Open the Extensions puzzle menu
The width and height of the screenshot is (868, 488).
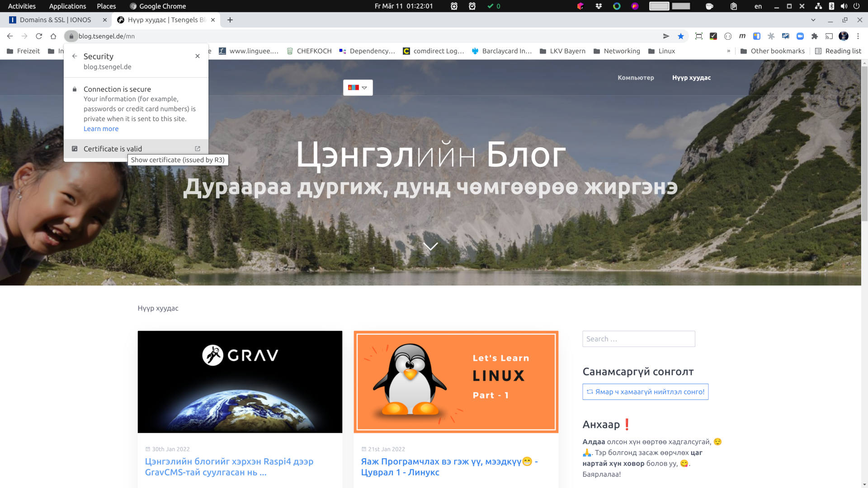point(815,36)
